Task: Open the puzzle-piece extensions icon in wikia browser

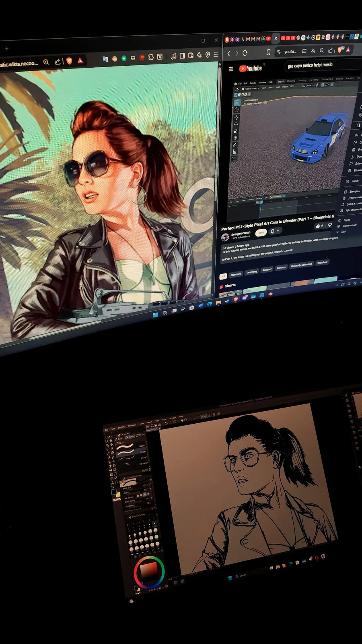Action: 151,57
